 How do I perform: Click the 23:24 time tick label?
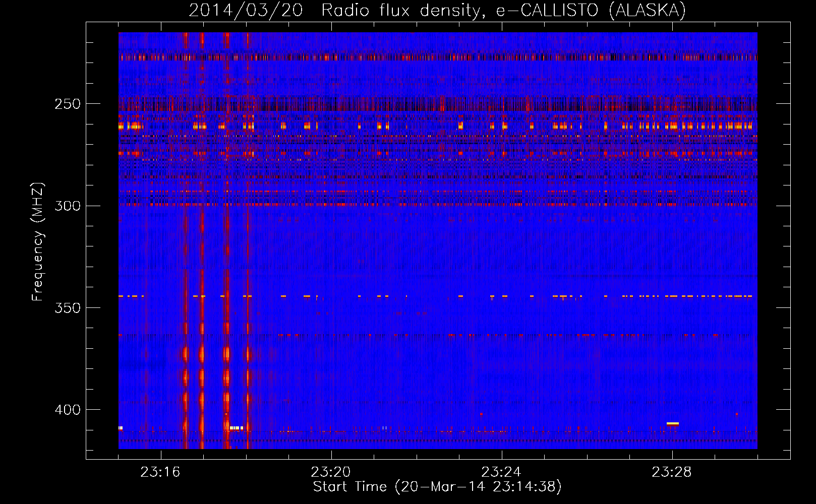tap(501, 472)
